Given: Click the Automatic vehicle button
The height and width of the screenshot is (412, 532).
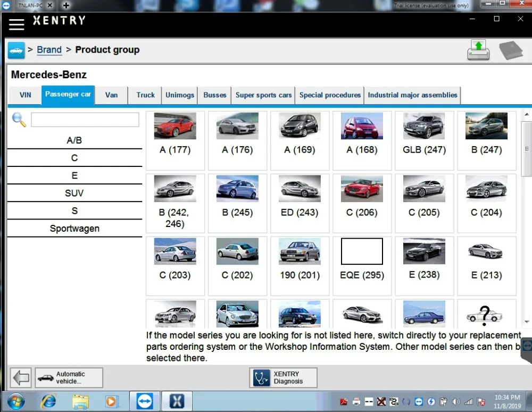Looking at the screenshot, I should tap(69, 377).
